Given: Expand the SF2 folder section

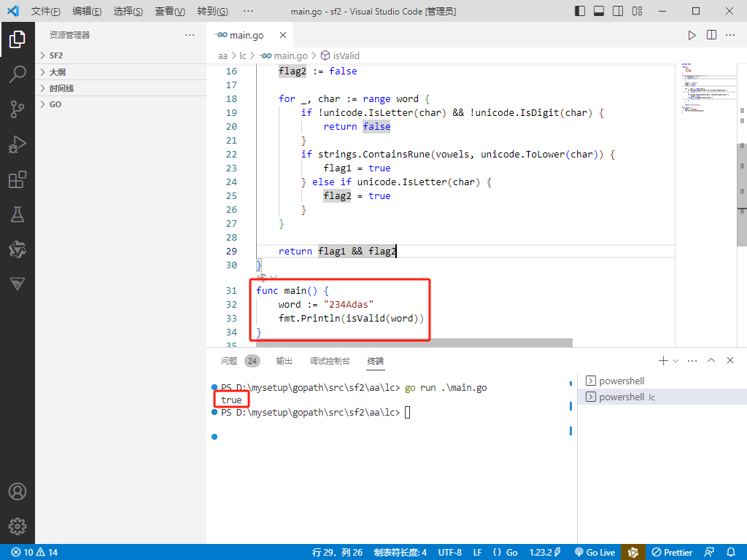Looking at the screenshot, I should coord(120,55).
